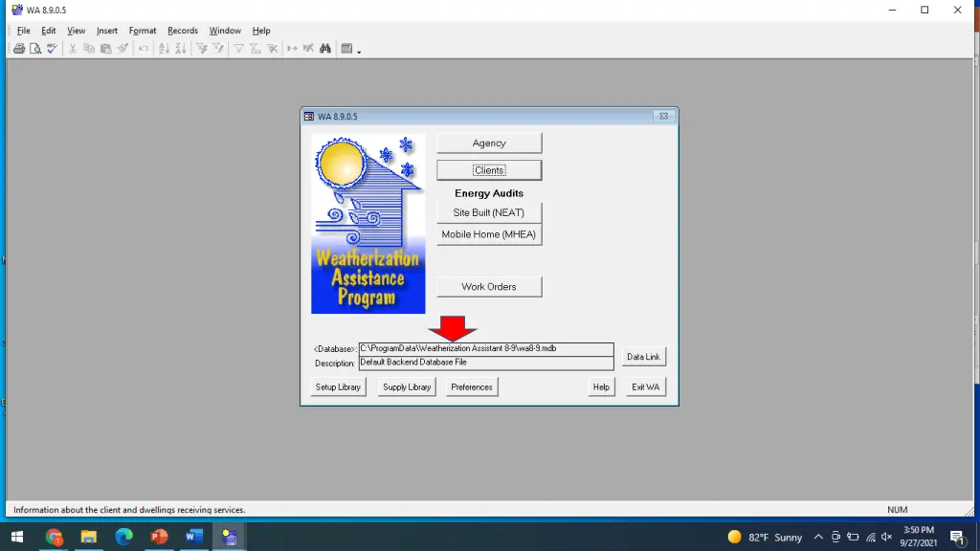Open Print Preview from toolbar
Screen dimensions: 980x551
[35, 48]
